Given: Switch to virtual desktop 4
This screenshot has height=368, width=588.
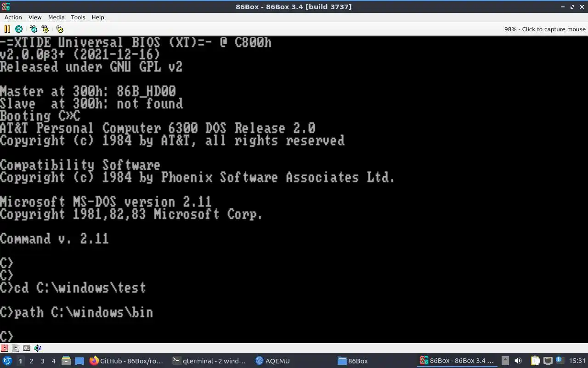Looking at the screenshot, I should [x=53, y=361].
